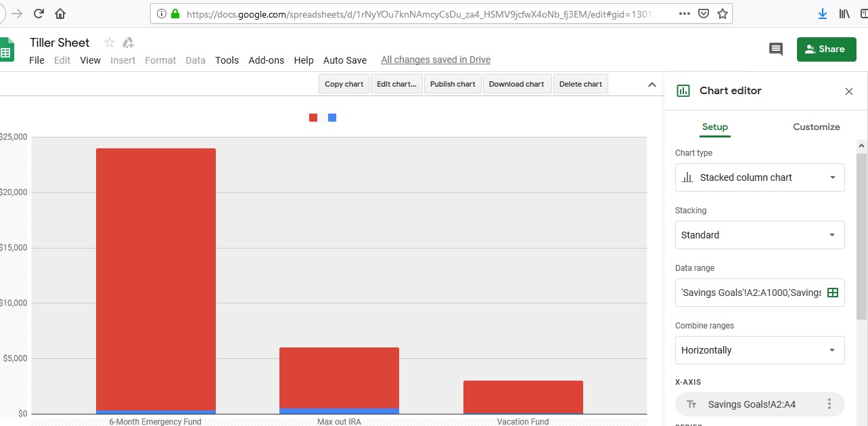Click the red legend color swatch
The width and height of the screenshot is (868, 426).
point(313,118)
